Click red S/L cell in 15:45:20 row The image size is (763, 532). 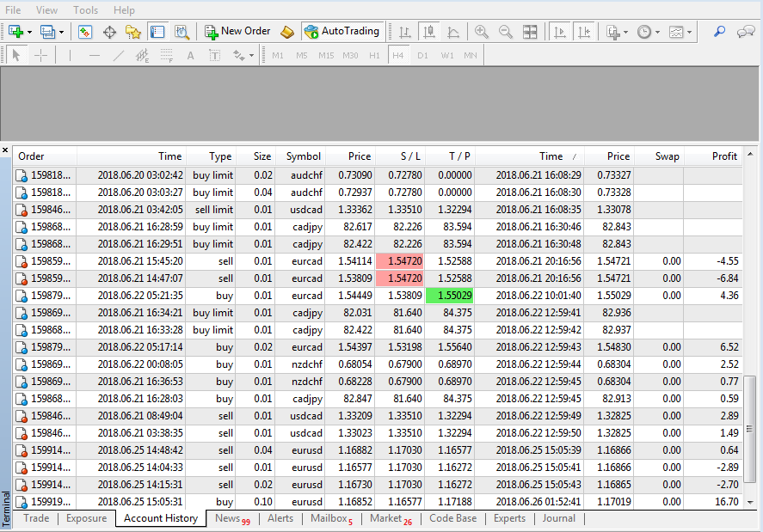tap(399, 261)
